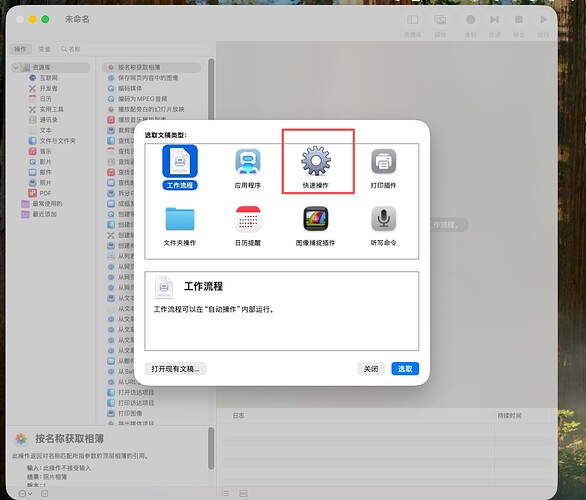Open the 最近添加 smart folder
The width and height of the screenshot is (586, 500).
(44, 214)
